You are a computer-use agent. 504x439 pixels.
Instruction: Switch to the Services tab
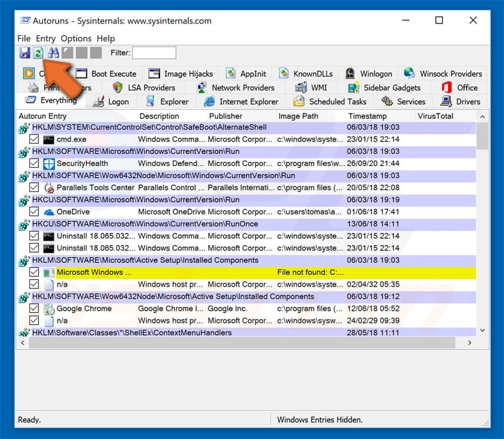point(403,102)
